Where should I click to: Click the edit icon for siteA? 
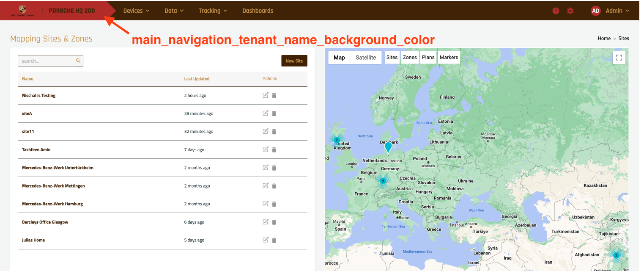266,113
